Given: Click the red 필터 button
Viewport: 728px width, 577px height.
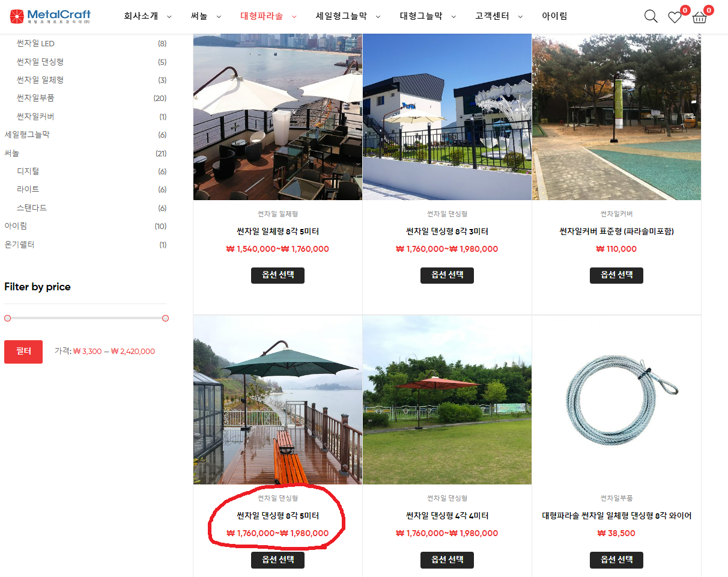Looking at the screenshot, I should point(23,352).
